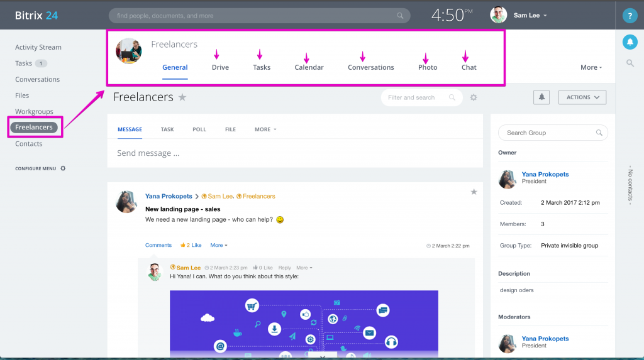
Task: Open the Calendar tab
Action: tap(309, 67)
